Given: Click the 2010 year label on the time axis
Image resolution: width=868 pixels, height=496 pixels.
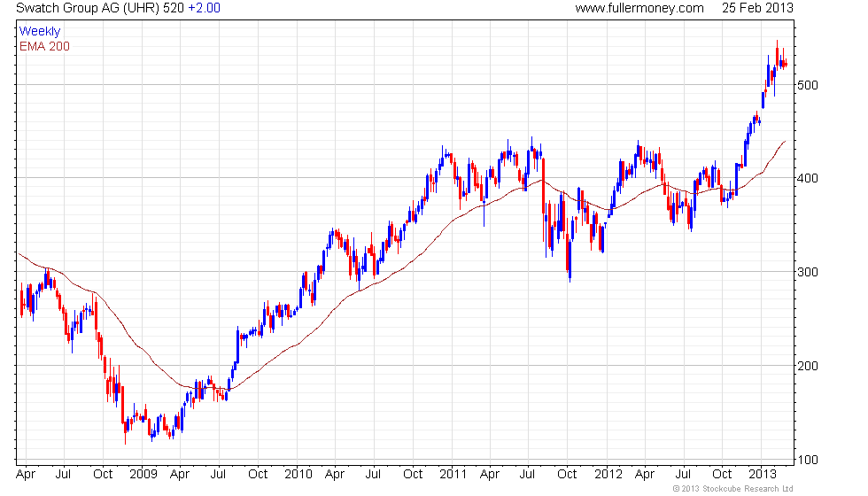Looking at the screenshot, I should [x=298, y=475].
